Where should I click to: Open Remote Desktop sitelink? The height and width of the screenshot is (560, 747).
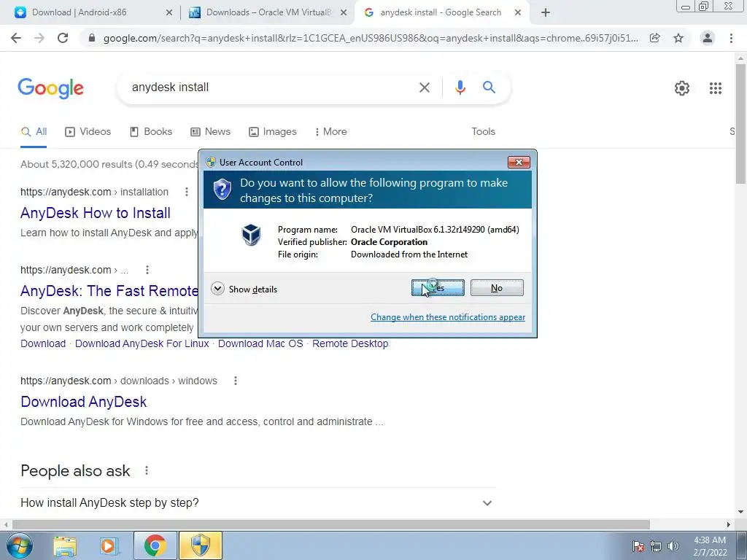pos(350,343)
